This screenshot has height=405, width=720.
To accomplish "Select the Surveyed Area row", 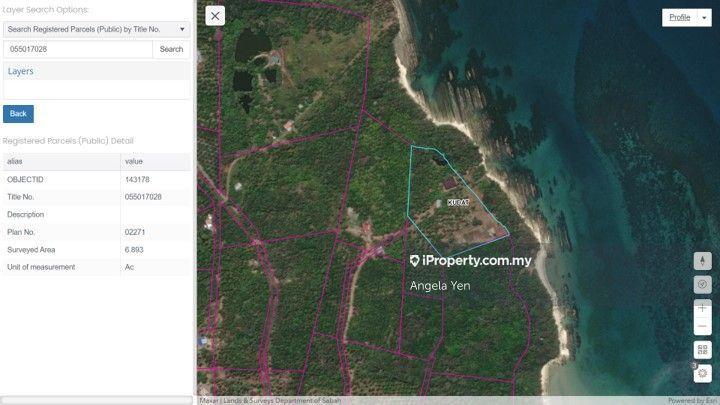I will (x=96, y=249).
